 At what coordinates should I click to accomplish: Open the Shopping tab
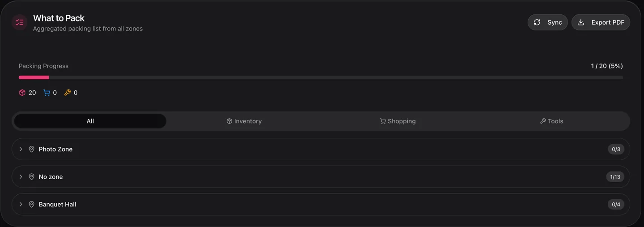click(398, 121)
